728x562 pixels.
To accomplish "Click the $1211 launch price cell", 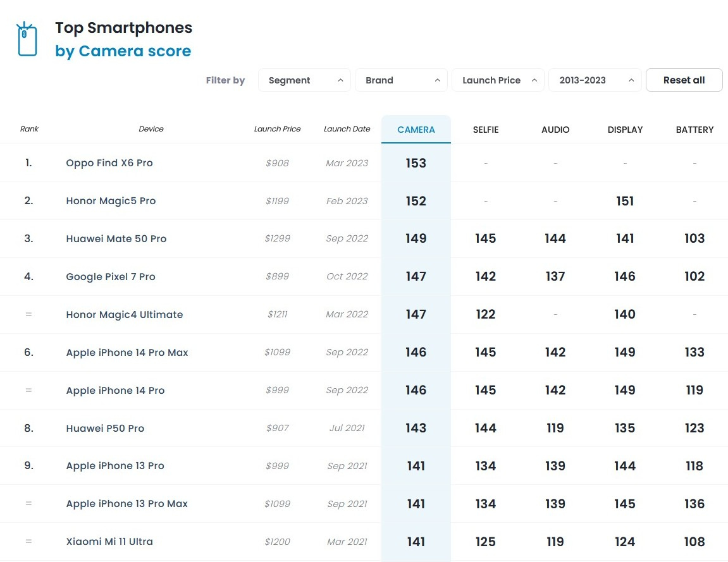I will [x=277, y=315].
